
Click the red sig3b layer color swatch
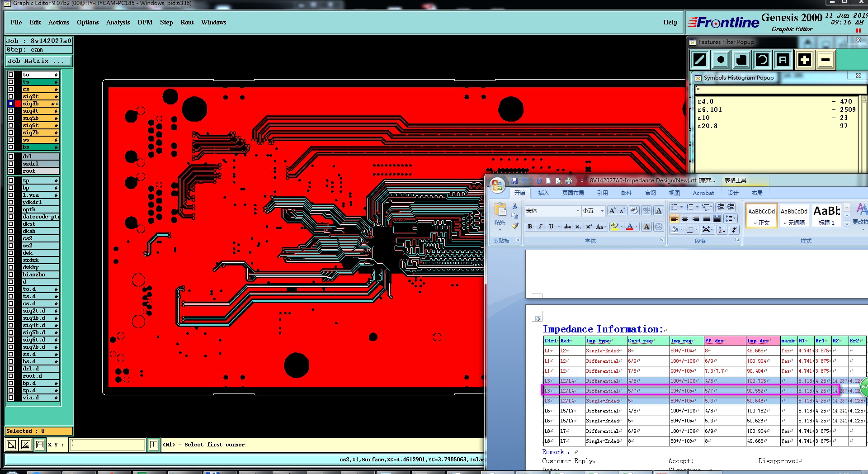tap(18, 104)
